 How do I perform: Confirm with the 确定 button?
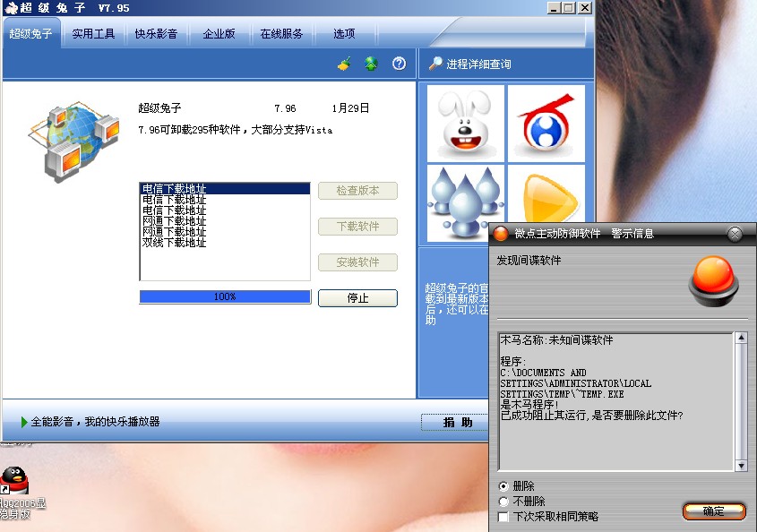714,511
